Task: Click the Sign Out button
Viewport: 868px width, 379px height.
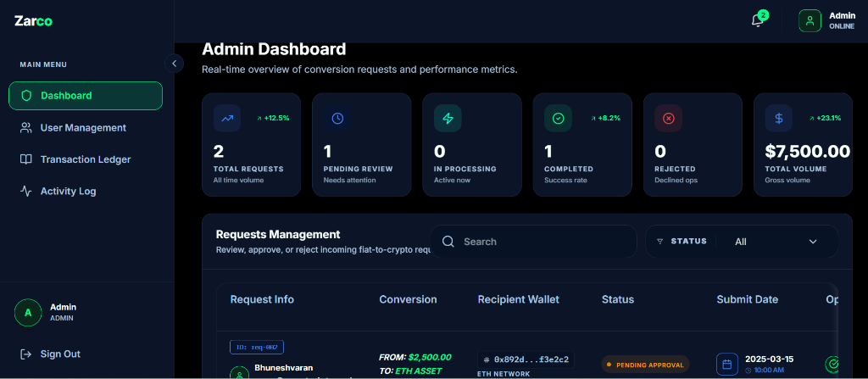Action: click(x=50, y=354)
